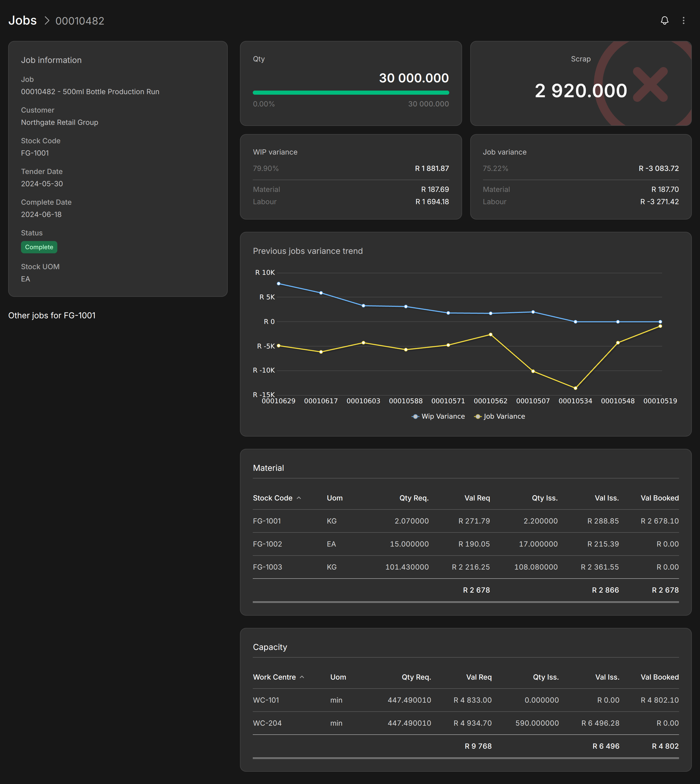Click Material total R 2 866
Image resolution: width=700 pixels, height=784 pixels.
[x=605, y=590]
